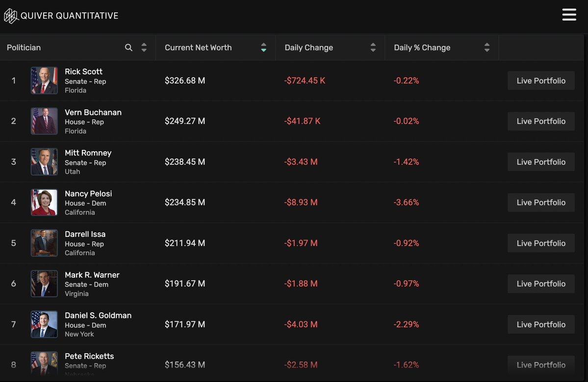
Task: Open Nancy Pelosi's Live Portfolio
Action: (x=541, y=203)
